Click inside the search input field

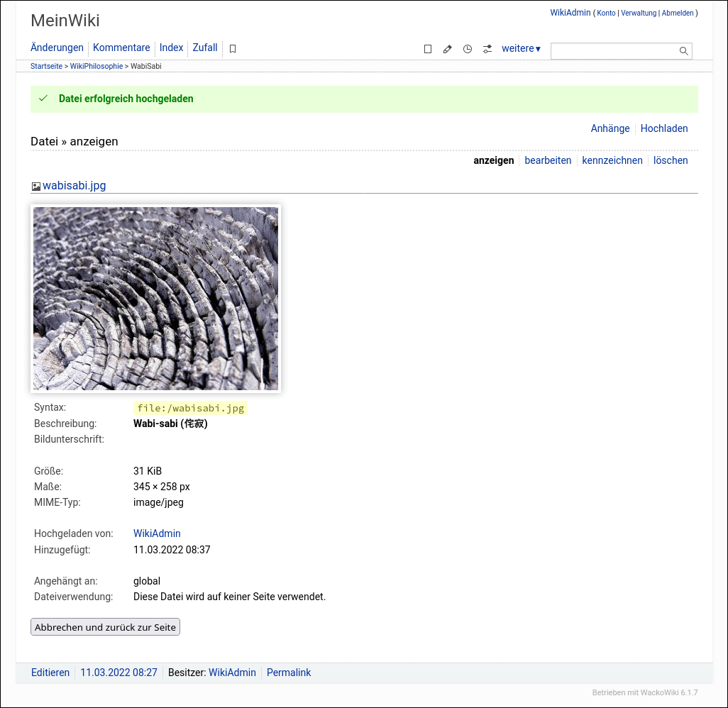[x=614, y=50]
